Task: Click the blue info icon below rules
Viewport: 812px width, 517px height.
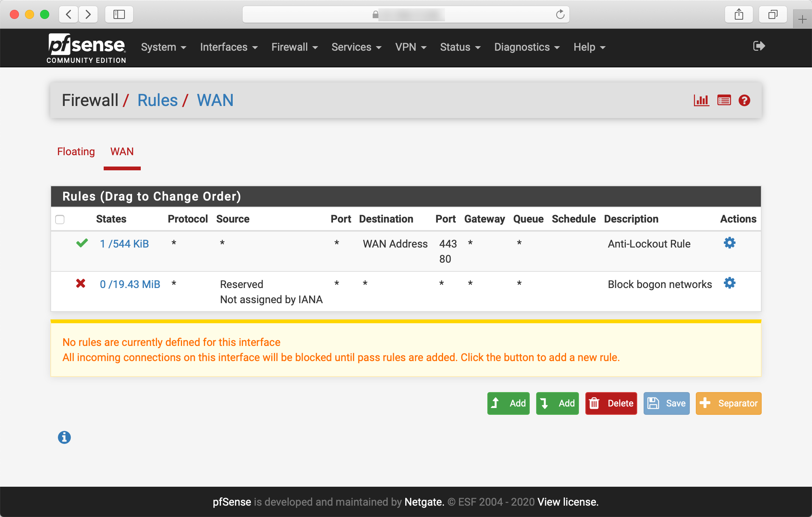Action: click(64, 437)
